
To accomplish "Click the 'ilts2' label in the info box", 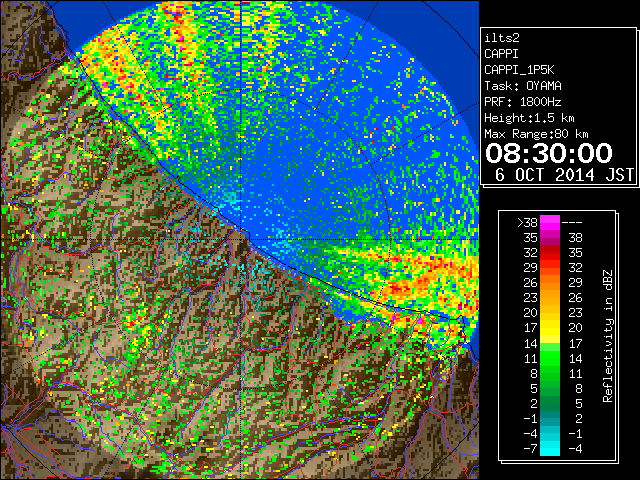I will point(502,38).
